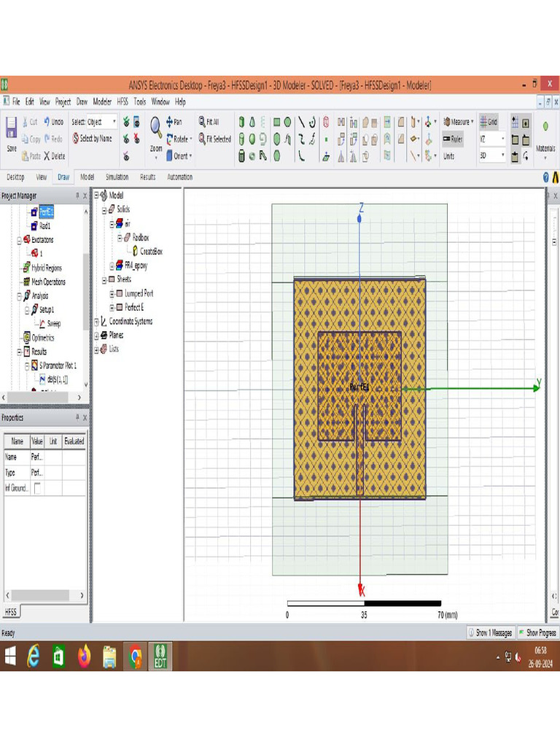Expand the Coordinate Systems tree node
Viewport: 560px width, 747px height.
[x=96, y=322]
